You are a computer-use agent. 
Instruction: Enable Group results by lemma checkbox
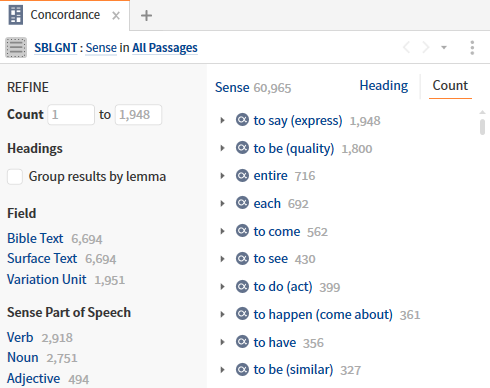[x=15, y=176]
